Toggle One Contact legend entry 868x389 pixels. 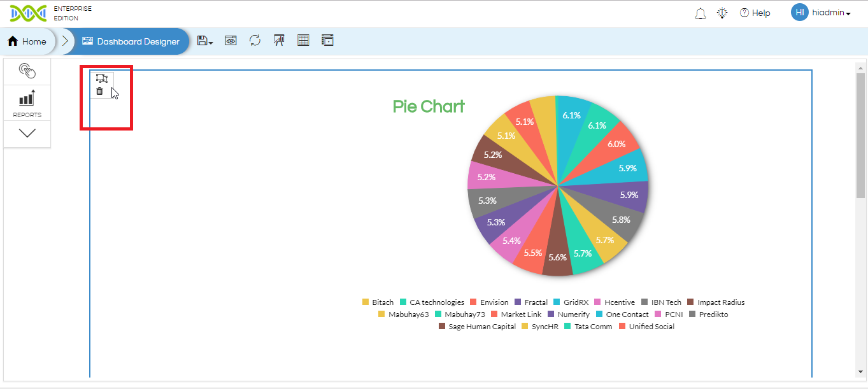pyautogui.click(x=622, y=315)
